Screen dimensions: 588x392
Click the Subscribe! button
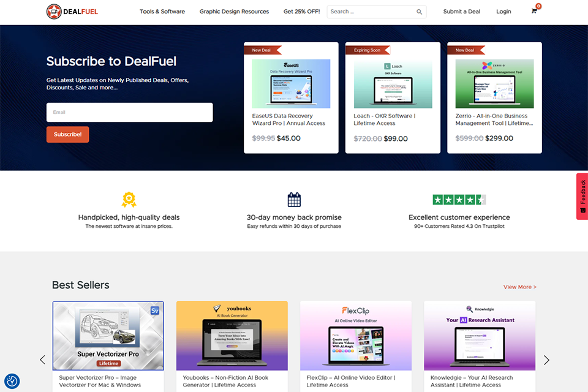(x=67, y=134)
